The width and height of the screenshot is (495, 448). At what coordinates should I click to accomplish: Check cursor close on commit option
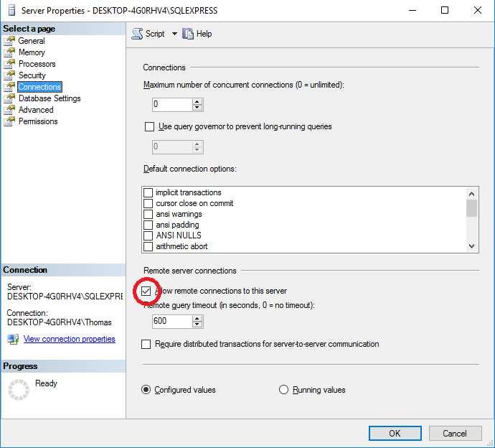coord(148,203)
